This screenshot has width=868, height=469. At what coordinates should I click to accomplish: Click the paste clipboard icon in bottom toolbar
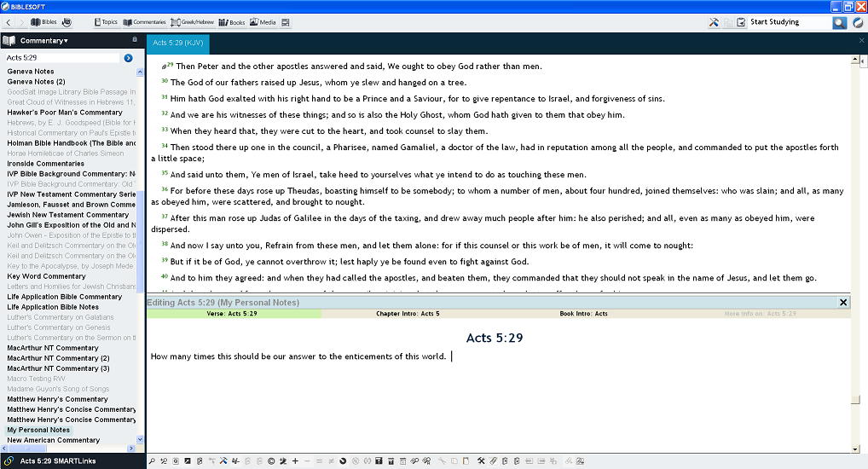coord(466,460)
